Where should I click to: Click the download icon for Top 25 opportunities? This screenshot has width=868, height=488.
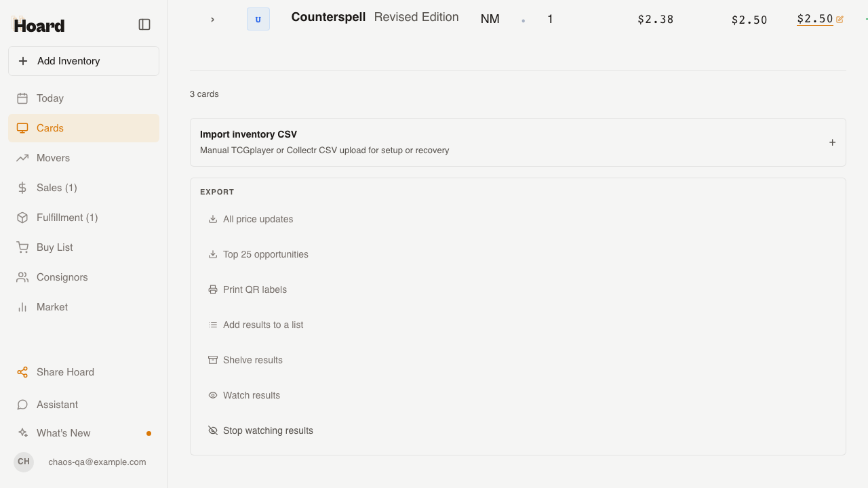[213, 254]
